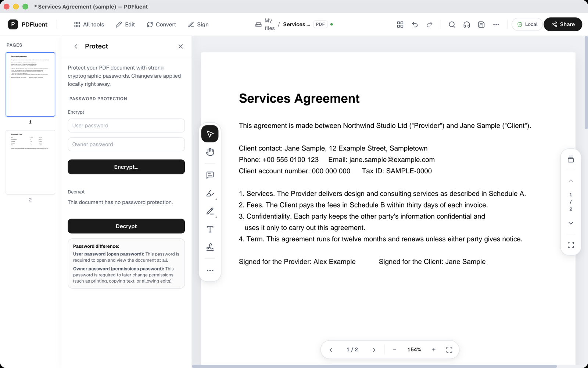
Task: Go to next page in bottom bar
Action: coord(374,350)
